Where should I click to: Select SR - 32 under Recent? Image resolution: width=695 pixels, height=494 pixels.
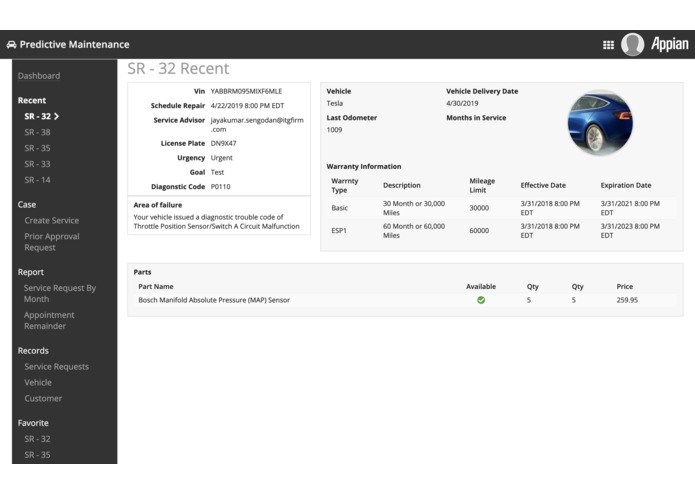[x=38, y=117]
